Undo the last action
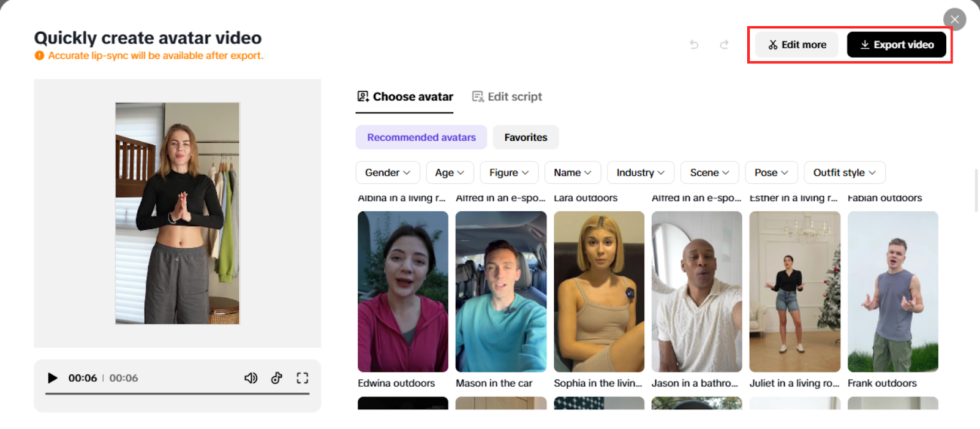The image size is (980, 429). click(x=694, y=45)
